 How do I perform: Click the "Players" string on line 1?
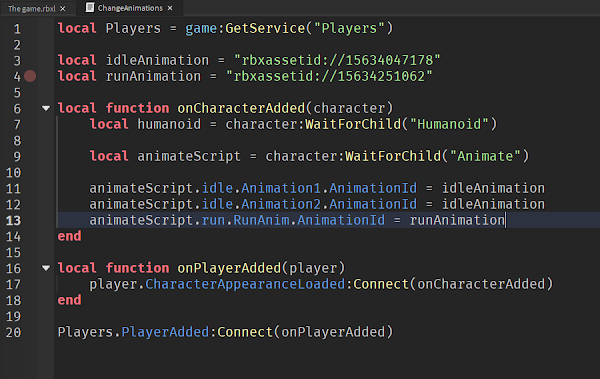tap(349, 28)
